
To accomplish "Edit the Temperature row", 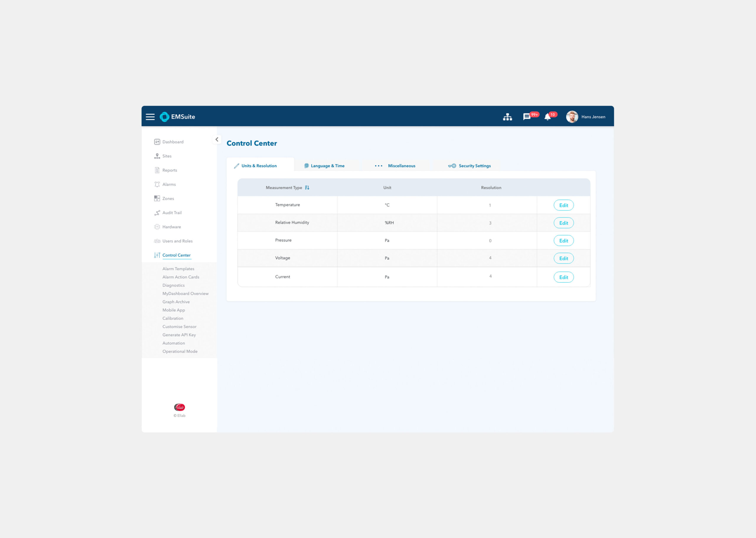I will pyautogui.click(x=563, y=205).
